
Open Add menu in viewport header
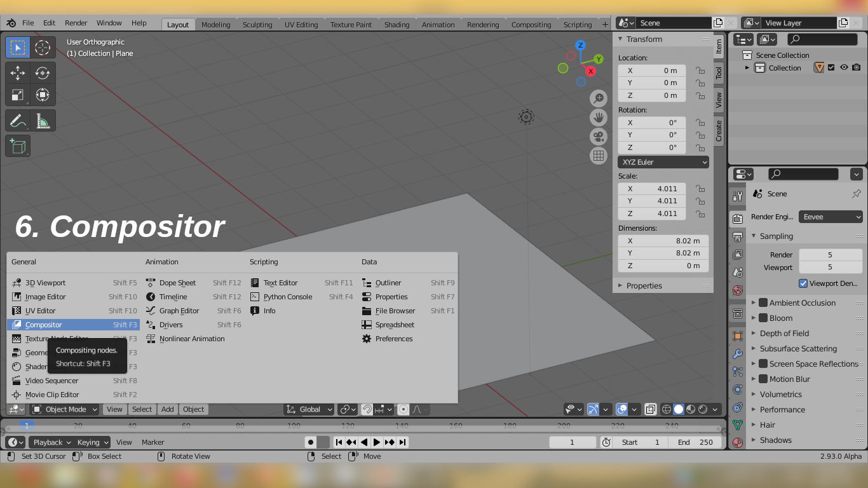[168, 409]
